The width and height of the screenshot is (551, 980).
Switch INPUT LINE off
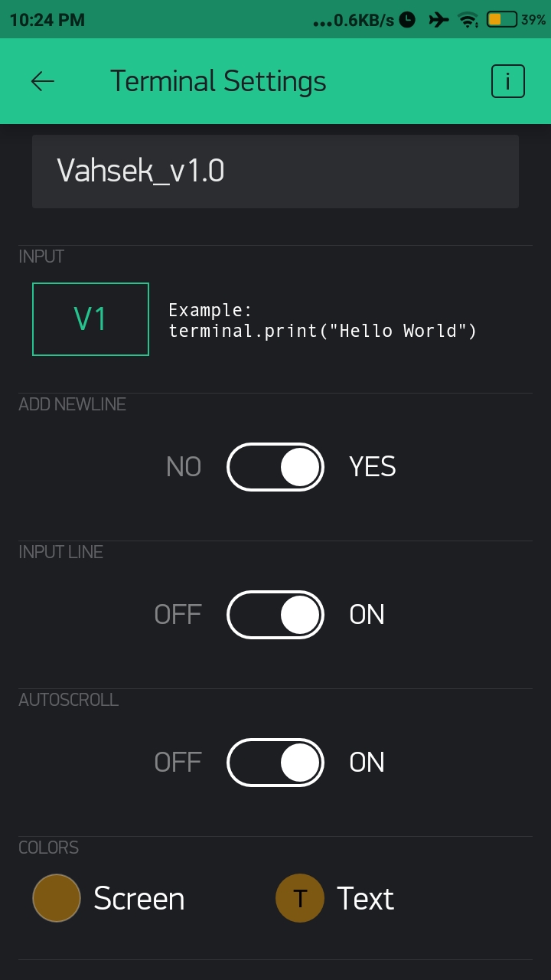tap(275, 614)
